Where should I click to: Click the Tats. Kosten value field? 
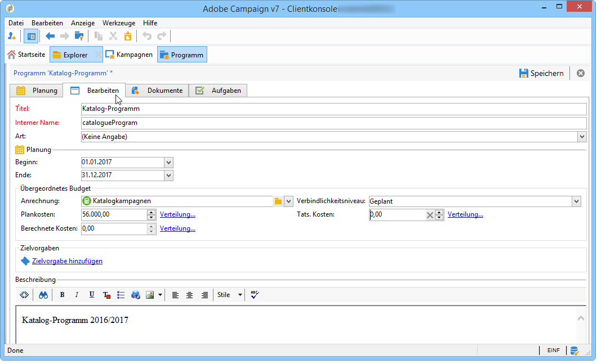click(x=397, y=215)
